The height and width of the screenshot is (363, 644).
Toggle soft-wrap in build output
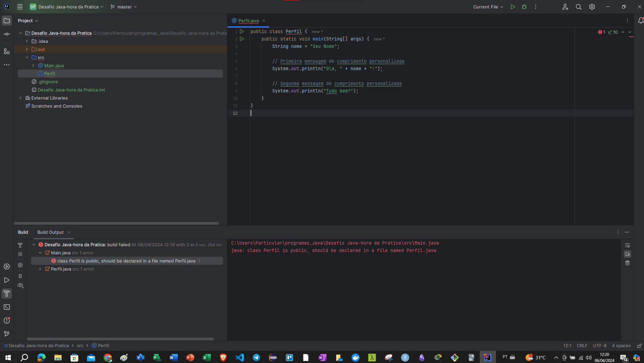tap(627, 245)
